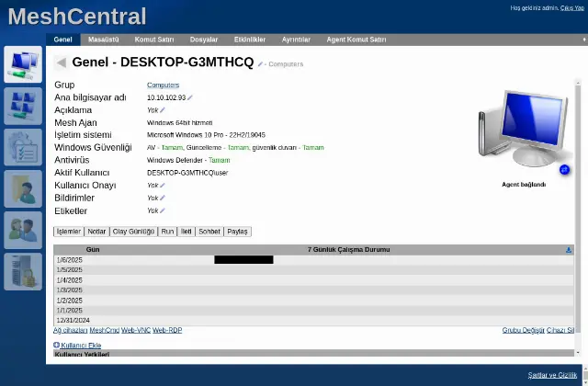Click the Agent bağlandı status text
Viewport: 588px width, 386px height.
tap(524, 185)
